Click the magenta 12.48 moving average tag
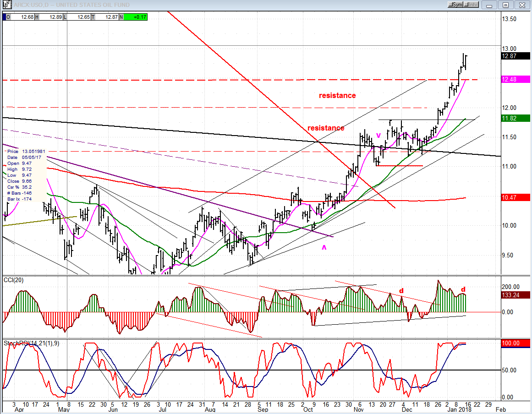The height and width of the screenshot is (414, 532). (x=516, y=79)
